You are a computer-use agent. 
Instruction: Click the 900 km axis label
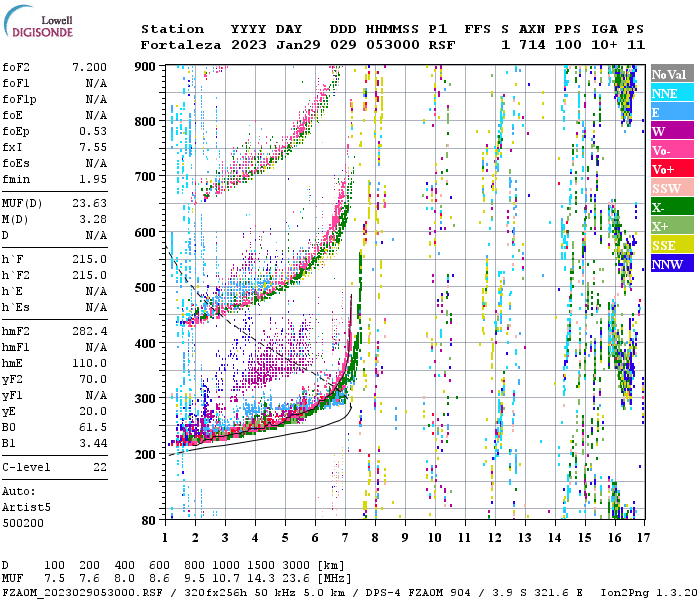145,67
